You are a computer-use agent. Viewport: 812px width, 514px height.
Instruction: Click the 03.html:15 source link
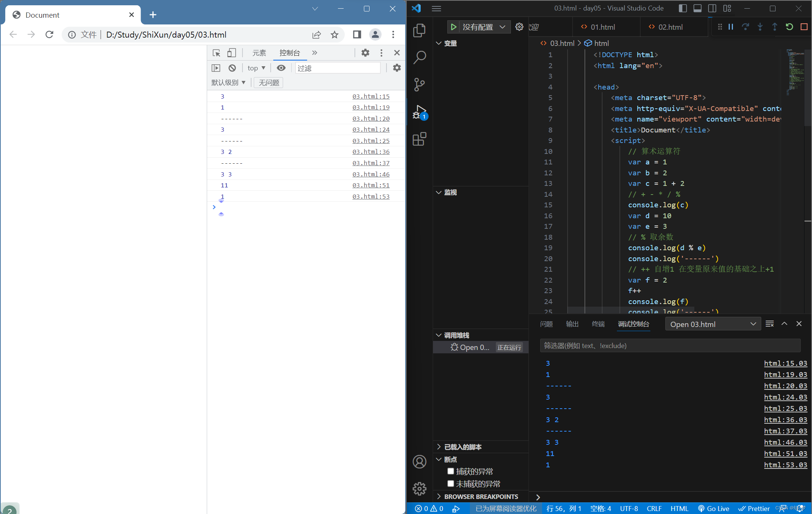[371, 97]
